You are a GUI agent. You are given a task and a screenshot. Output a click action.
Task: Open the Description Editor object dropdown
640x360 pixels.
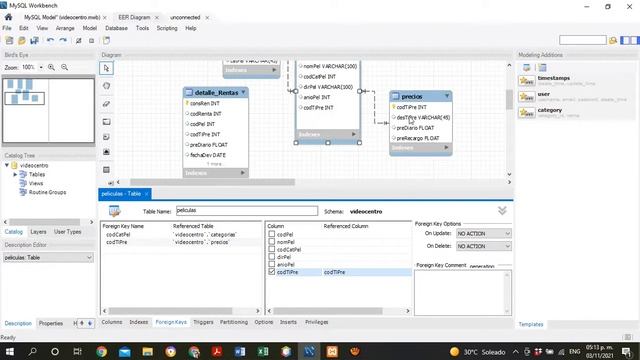tap(48, 258)
